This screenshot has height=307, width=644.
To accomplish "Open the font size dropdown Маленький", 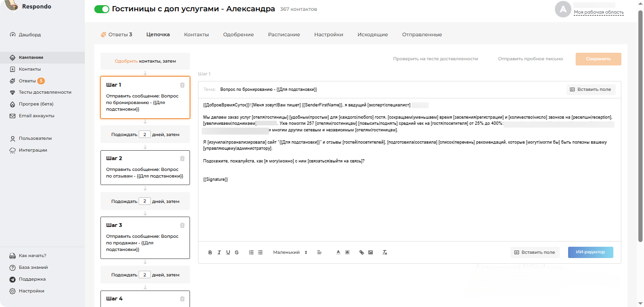I will coord(289,252).
